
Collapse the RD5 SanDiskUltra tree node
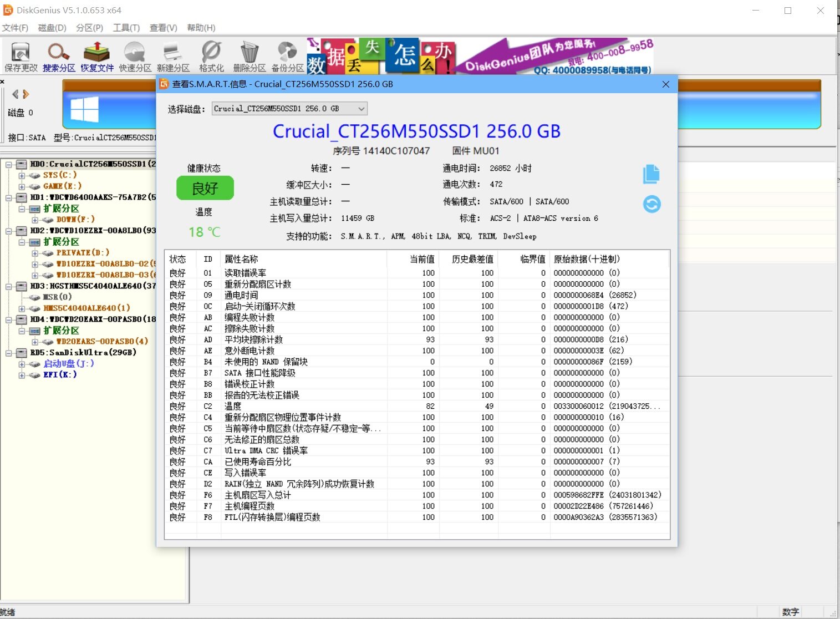(9, 353)
